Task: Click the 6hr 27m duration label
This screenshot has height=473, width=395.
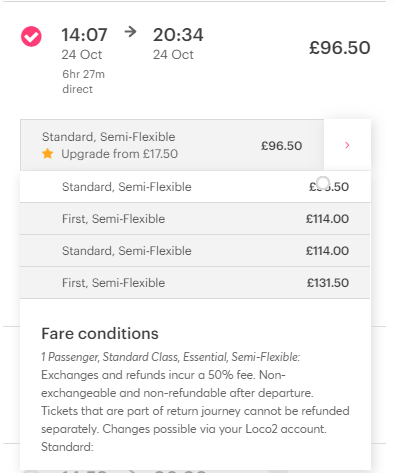Action: click(x=83, y=74)
